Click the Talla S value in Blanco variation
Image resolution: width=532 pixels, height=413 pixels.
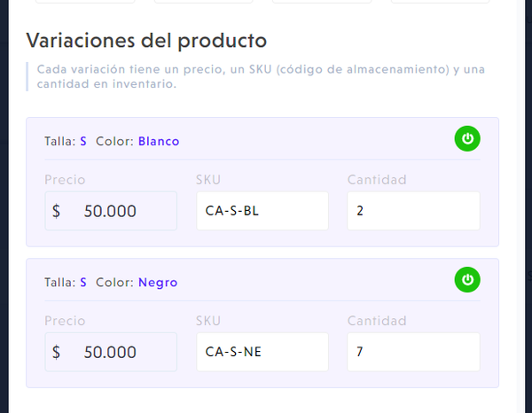coord(83,141)
